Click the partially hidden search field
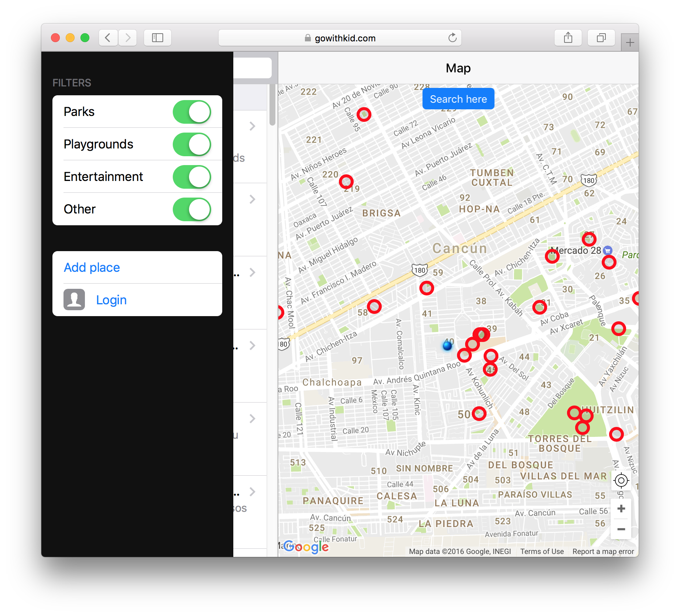The width and height of the screenshot is (680, 616). click(x=253, y=68)
